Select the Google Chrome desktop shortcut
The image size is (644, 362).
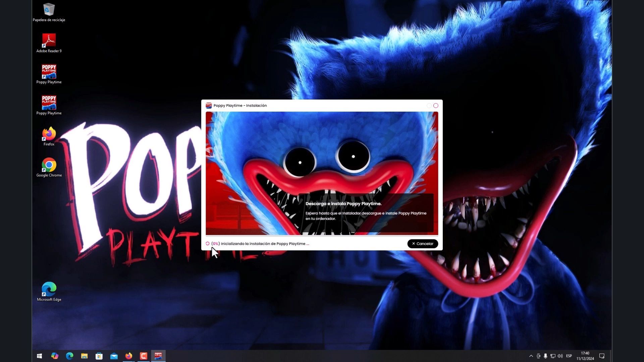click(49, 168)
